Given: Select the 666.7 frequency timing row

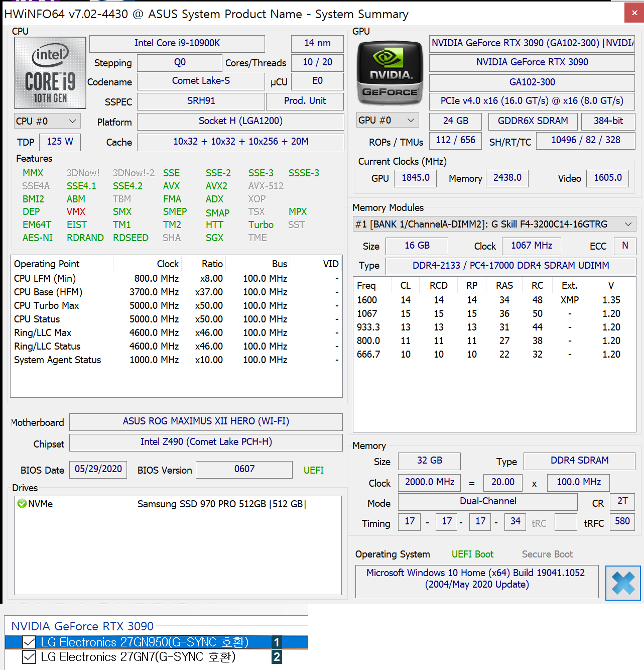Looking at the screenshot, I should click(494, 355).
